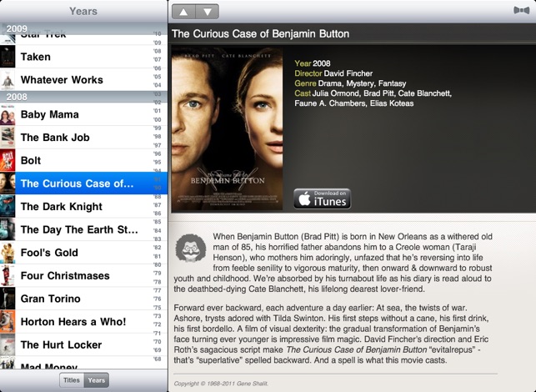Tap the Four Christmases poster thumbnail
This screenshot has width=536, height=392.
[8, 275]
